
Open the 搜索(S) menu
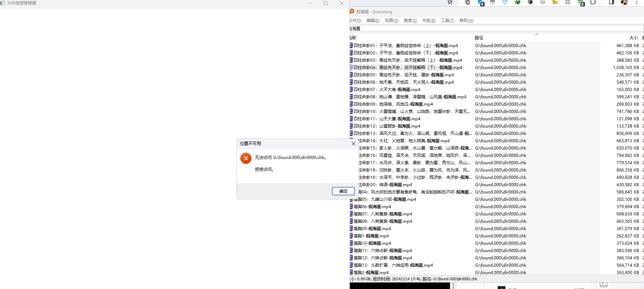coord(410,21)
